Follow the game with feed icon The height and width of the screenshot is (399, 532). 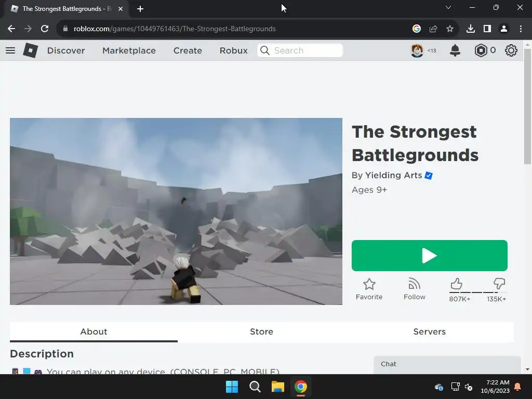point(414,284)
